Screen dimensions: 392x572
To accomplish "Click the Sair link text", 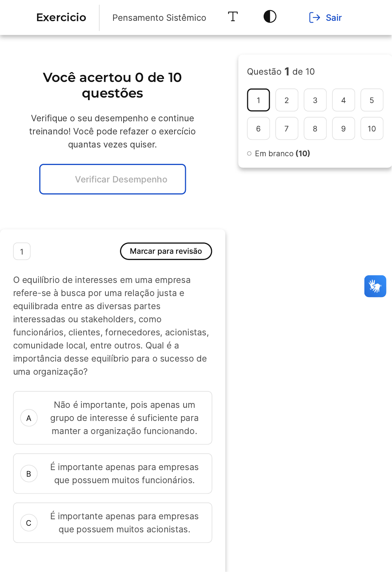I will coord(333,18).
